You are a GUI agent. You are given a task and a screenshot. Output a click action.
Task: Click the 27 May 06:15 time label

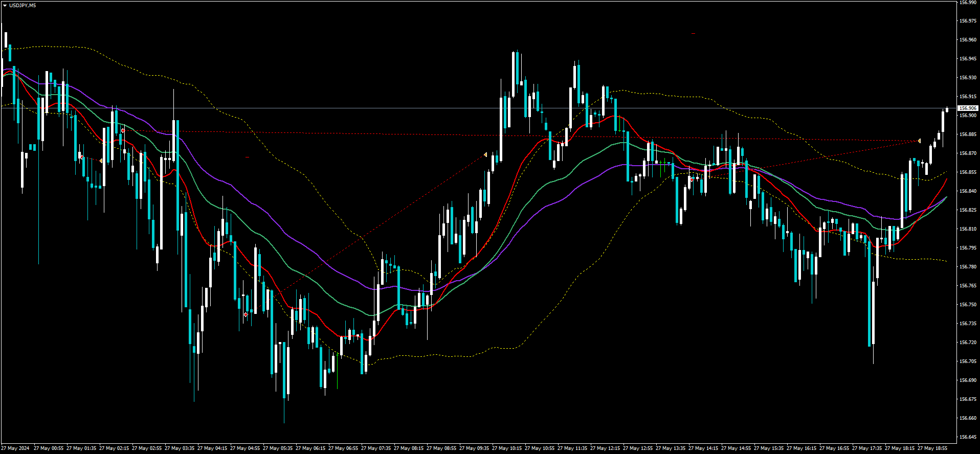[x=310, y=448]
